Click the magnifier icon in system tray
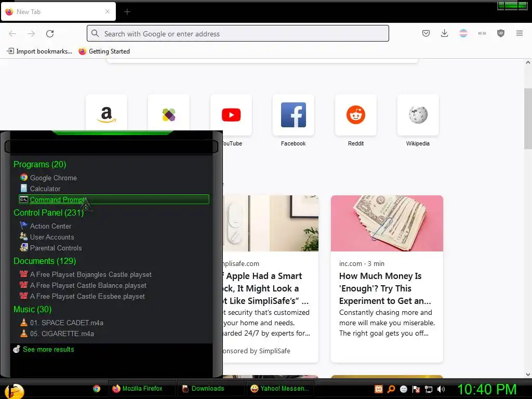 pyautogui.click(x=391, y=389)
